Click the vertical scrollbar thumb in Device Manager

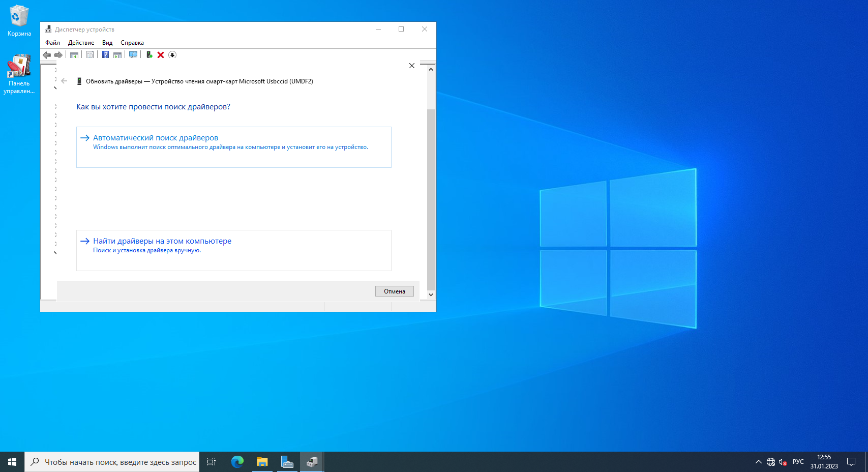(431, 199)
